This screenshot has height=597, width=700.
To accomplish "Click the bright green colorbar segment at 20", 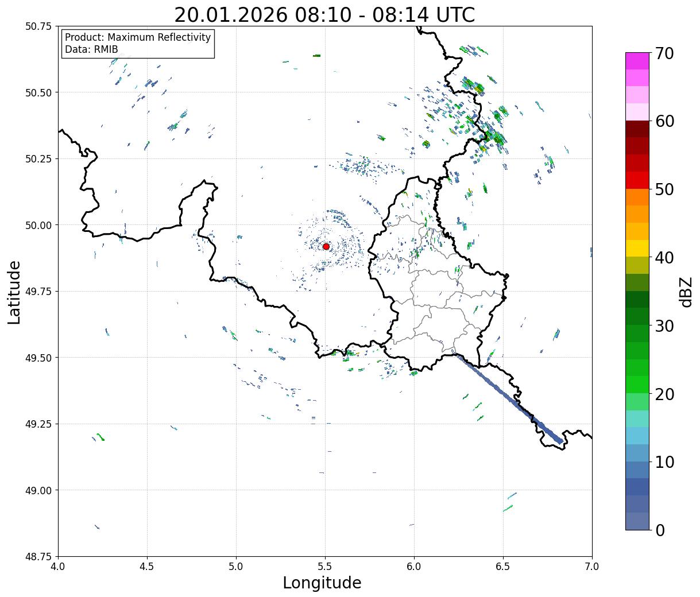I will coord(637,385).
